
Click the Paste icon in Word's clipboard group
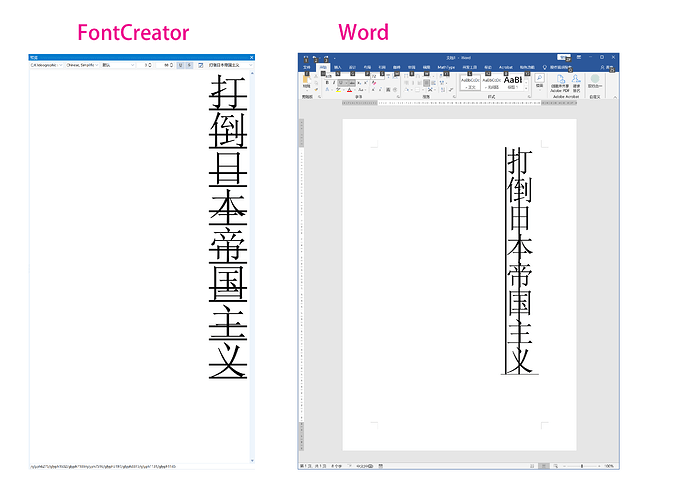pyautogui.click(x=307, y=80)
